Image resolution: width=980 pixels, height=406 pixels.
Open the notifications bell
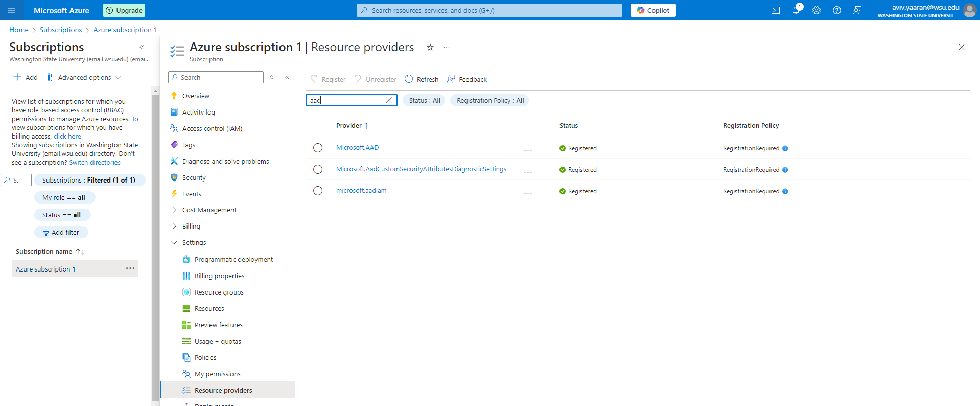[x=796, y=10]
